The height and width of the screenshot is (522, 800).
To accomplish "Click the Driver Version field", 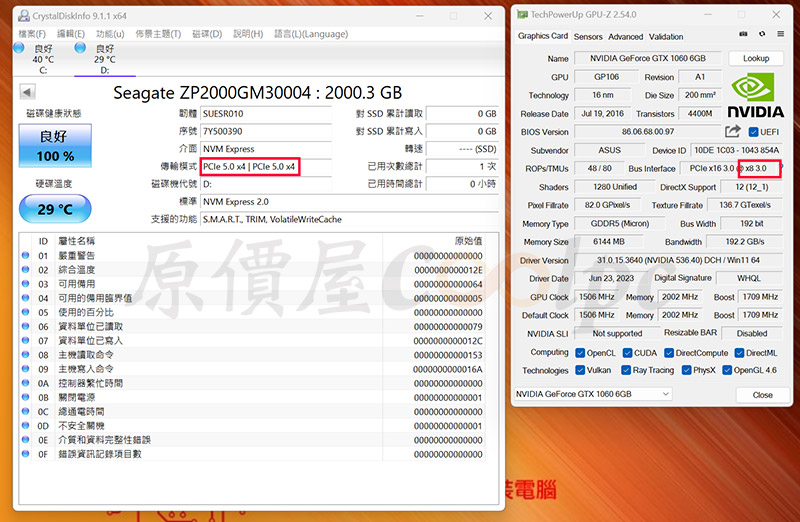I will pyautogui.click(x=678, y=260).
